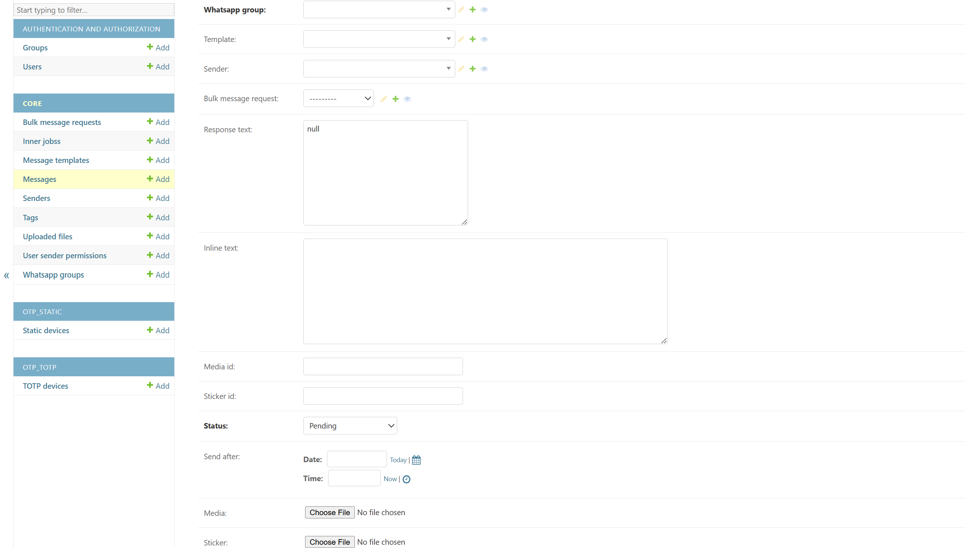Screen dimensions: 980x548
Task: Open the clock icon for Time
Action: coord(406,479)
